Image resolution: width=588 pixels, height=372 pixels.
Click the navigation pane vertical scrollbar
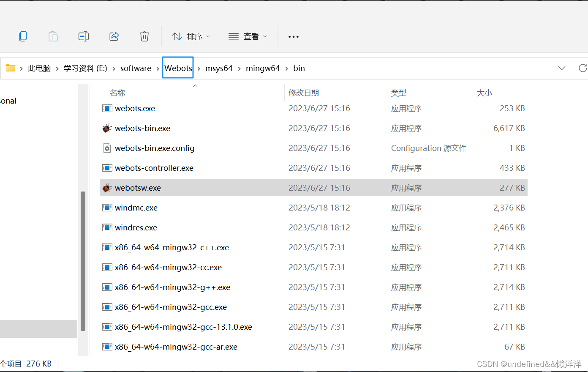pos(83,261)
